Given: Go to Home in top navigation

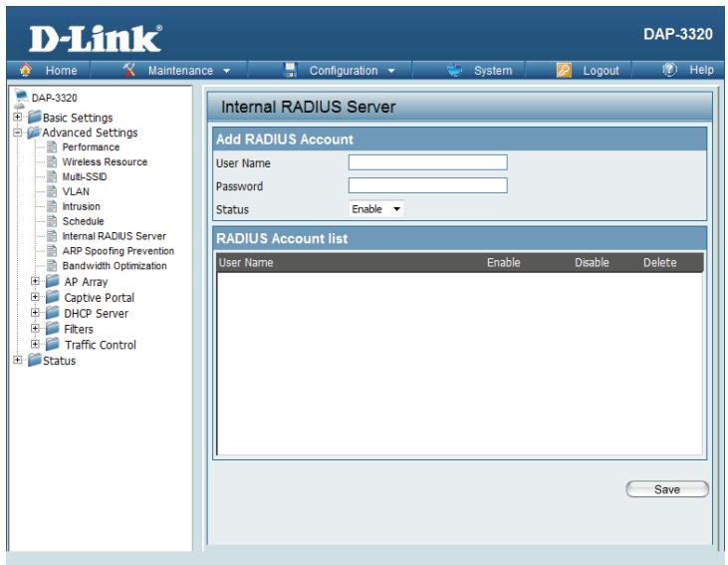Looking at the screenshot, I should (x=62, y=71).
